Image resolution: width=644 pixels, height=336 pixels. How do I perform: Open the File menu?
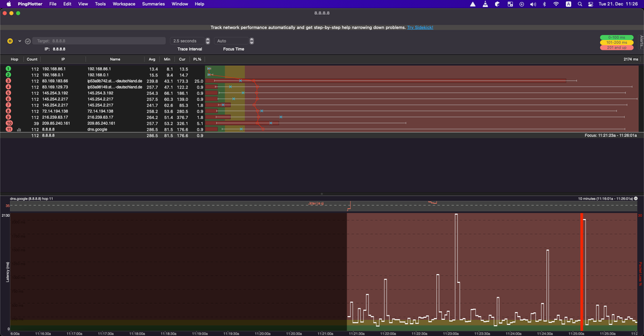(x=53, y=4)
